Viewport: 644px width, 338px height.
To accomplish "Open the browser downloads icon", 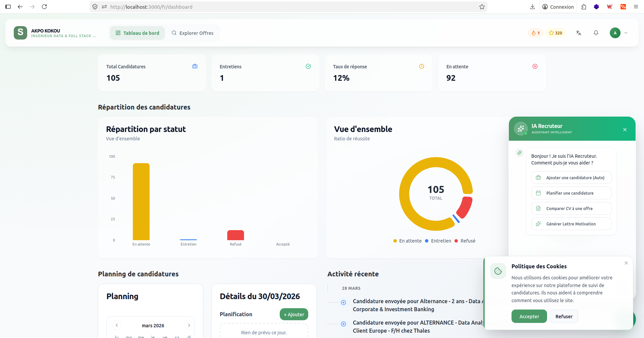I will [532, 7].
